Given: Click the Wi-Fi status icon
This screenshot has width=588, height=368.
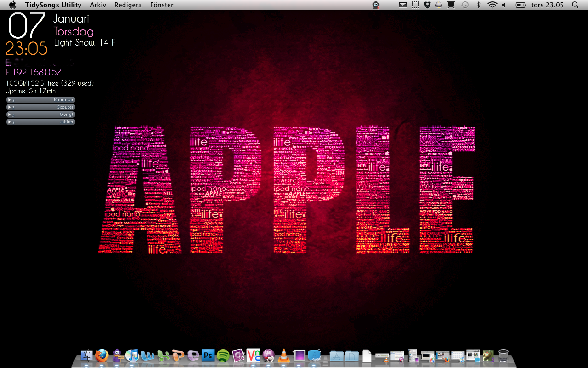Looking at the screenshot, I should coord(492,5).
